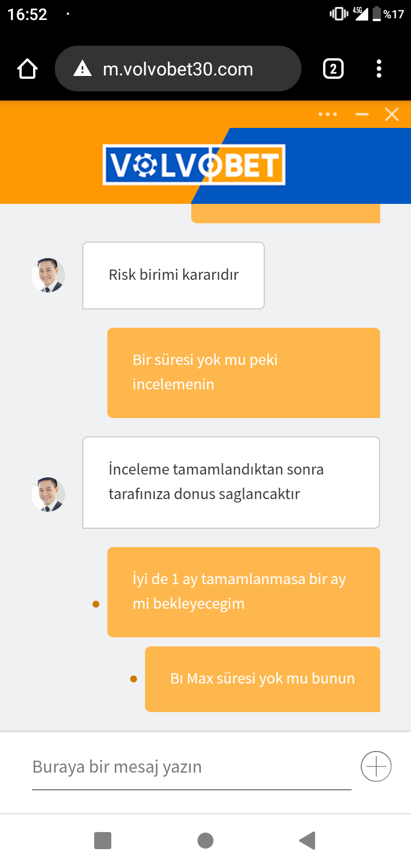This screenshot has height=868, width=411.
Task: Select the 'Risk birimi kararıdır' message bubble
Action: [174, 275]
